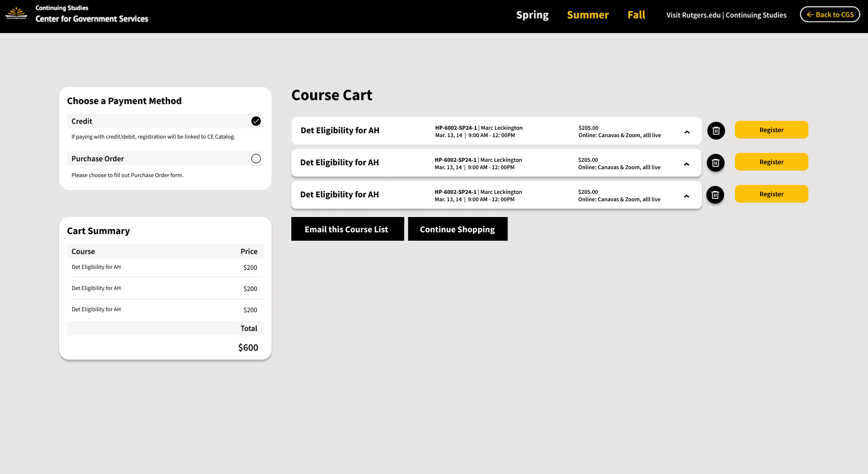
Task: Click Register on the second course
Action: click(x=771, y=162)
